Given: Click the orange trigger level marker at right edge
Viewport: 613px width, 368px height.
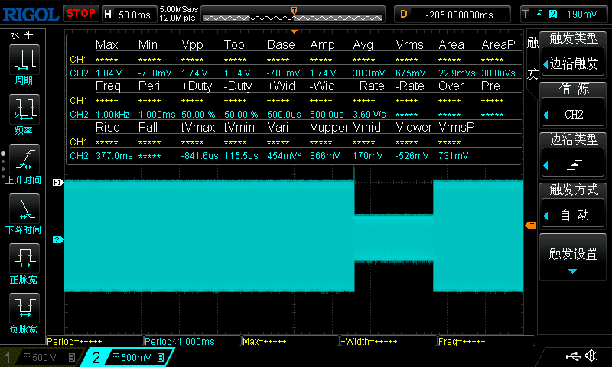Looking at the screenshot, I should pos(531,225).
